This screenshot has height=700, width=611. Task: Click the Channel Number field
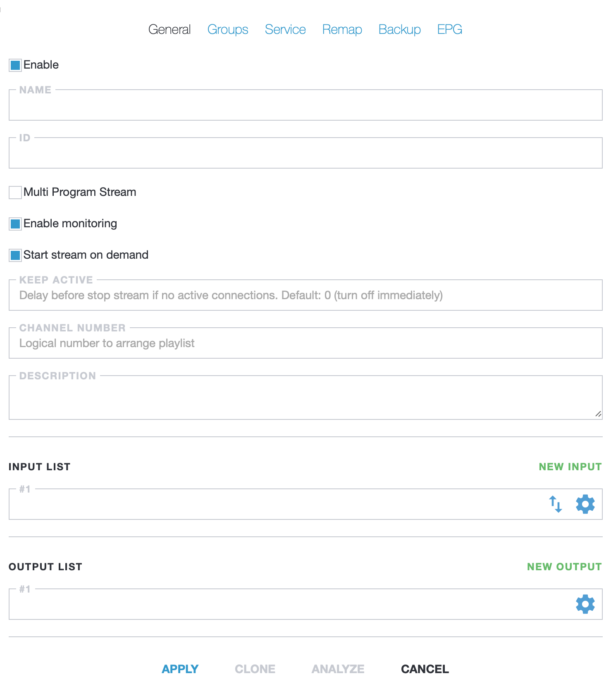point(305,344)
